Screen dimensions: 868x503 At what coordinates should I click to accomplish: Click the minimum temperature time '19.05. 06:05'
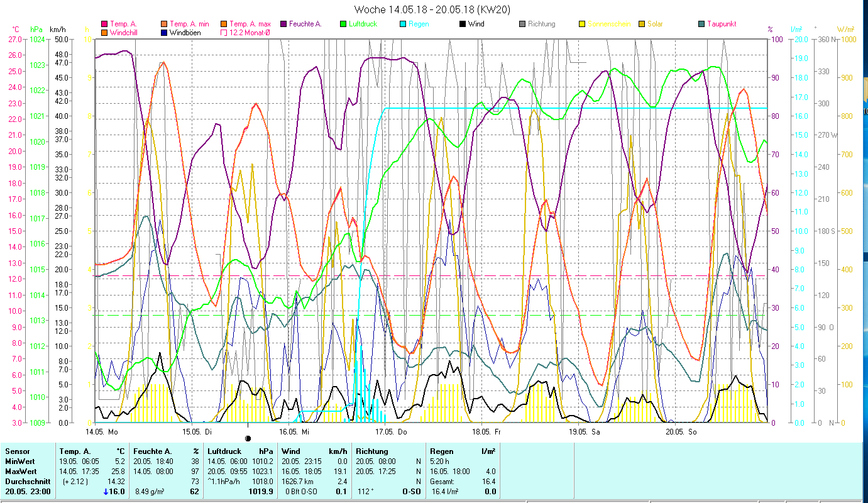[79, 462]
